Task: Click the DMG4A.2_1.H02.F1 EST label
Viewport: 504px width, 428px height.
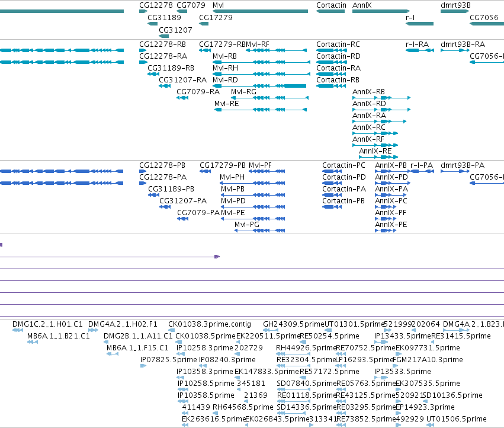Action: point(123,324)
